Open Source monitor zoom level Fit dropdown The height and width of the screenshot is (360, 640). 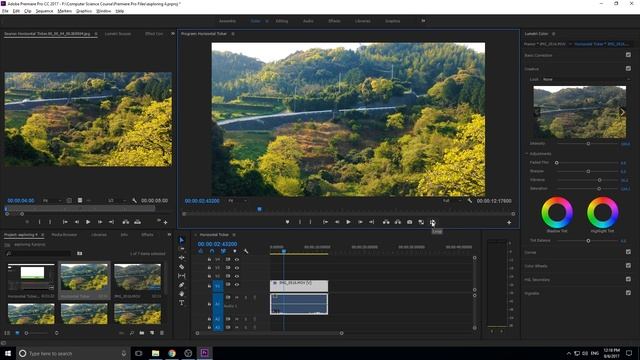(52, 201)
